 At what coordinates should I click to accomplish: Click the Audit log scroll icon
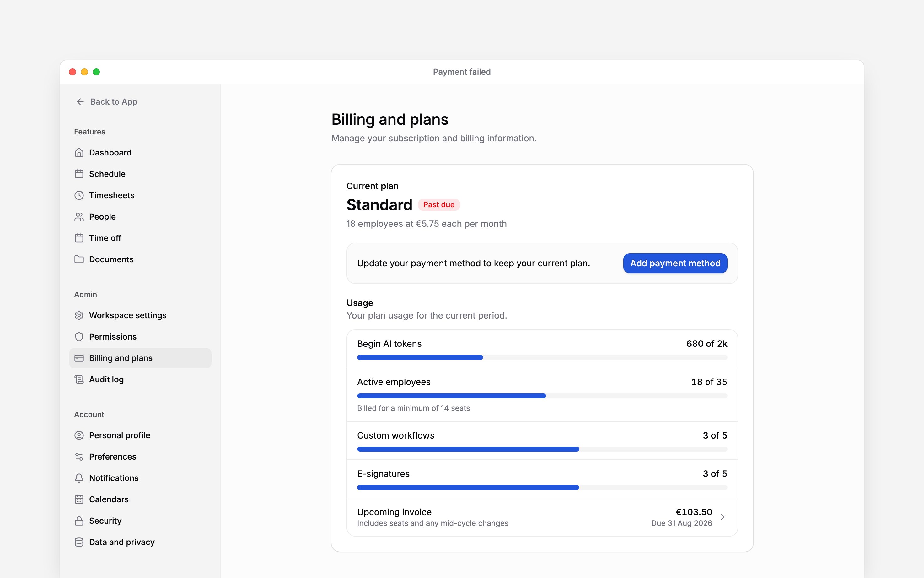79,379
